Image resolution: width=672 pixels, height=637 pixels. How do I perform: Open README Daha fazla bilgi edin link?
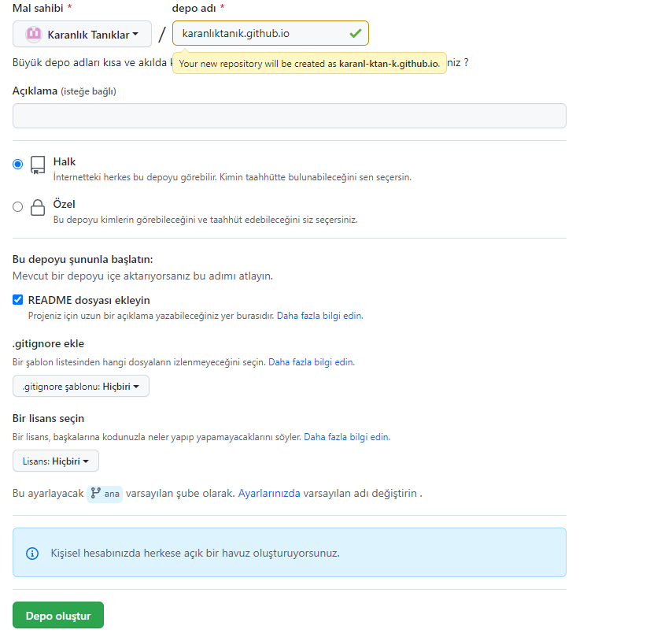coord(319,316)
